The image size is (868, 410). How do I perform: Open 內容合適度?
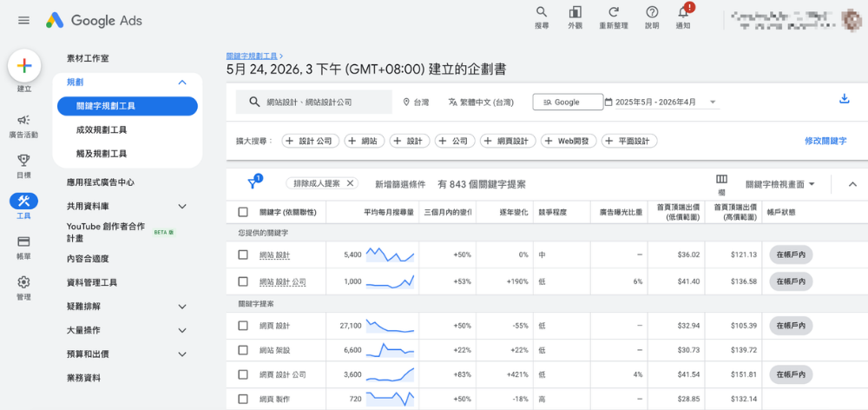88,258
